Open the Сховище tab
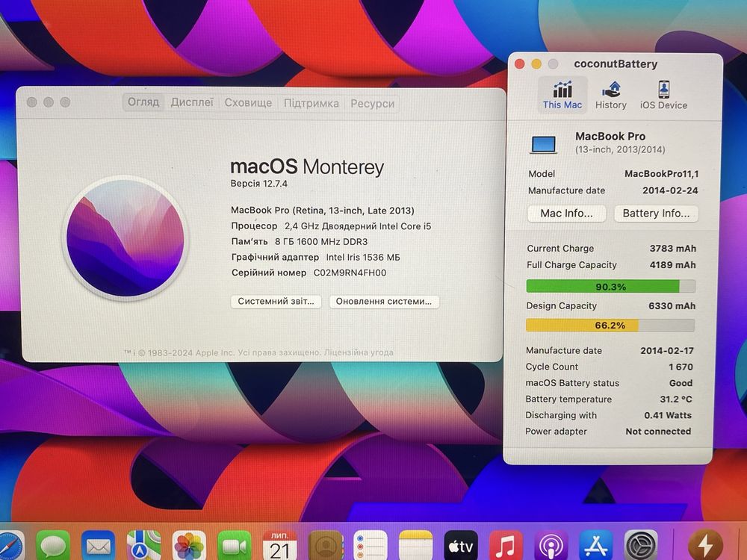 coord(248,103)
